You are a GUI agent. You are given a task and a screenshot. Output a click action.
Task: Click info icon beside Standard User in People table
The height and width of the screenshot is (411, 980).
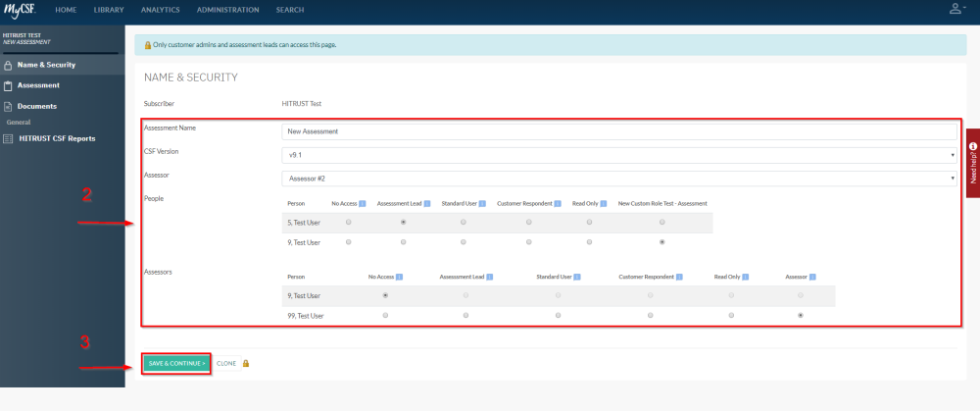click(482, 204)
